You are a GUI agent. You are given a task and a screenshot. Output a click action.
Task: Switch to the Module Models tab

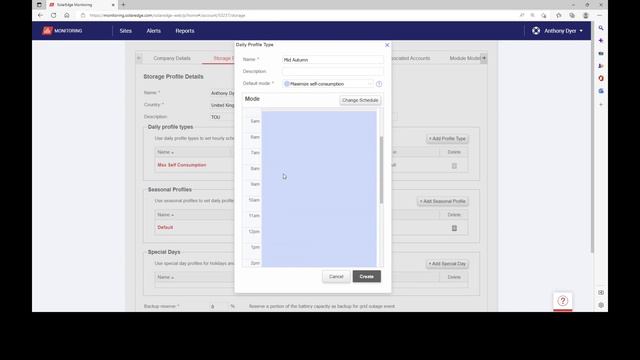(465, 58)
